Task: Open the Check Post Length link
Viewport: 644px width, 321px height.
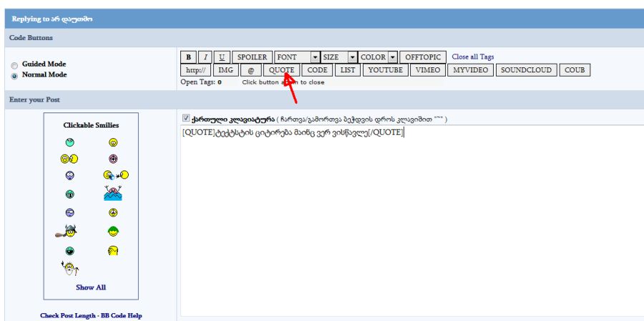Action: [x=69, y=316]
